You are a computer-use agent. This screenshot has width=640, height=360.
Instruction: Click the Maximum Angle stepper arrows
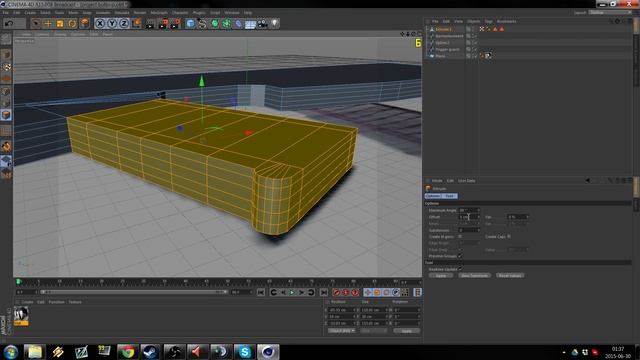(478, 210)
